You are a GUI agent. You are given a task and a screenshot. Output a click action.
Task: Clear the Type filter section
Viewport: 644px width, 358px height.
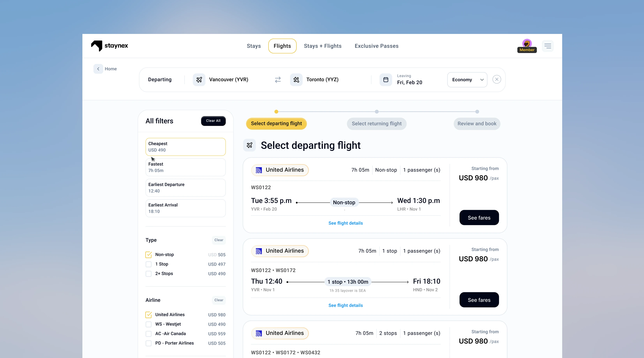tap(219, 240)
